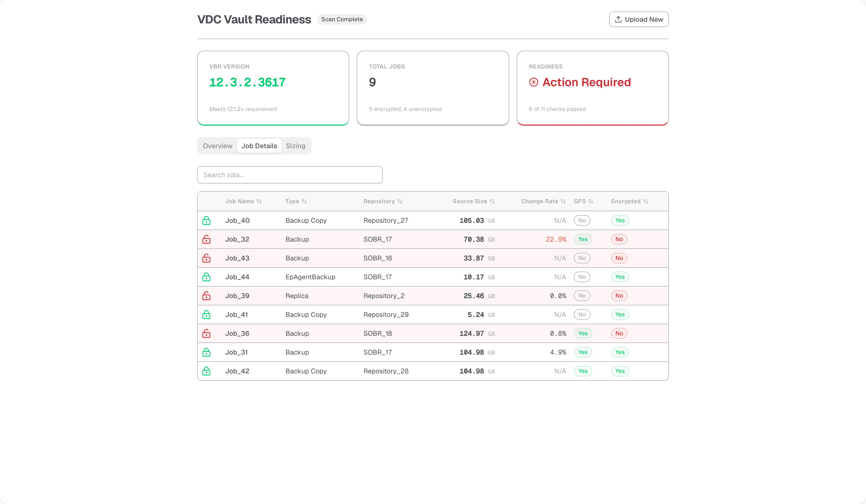
Task: Click the sort arrows next to Job Name
Action: pos(259,202)
